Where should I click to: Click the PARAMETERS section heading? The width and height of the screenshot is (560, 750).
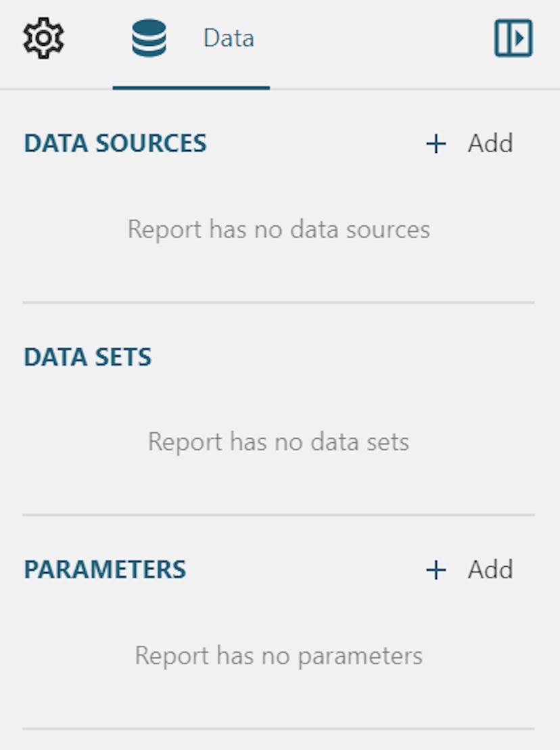105,570
